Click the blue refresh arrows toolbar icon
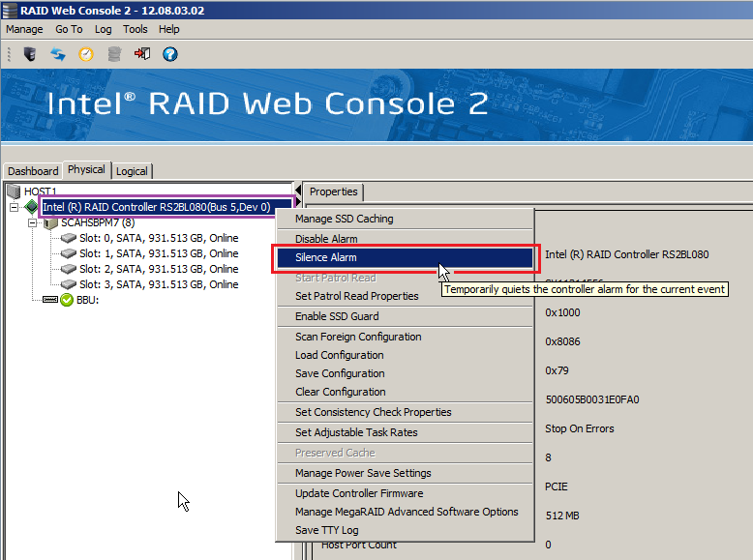Image resolution: width=753 pixels, height=560 pixels. 58,54
